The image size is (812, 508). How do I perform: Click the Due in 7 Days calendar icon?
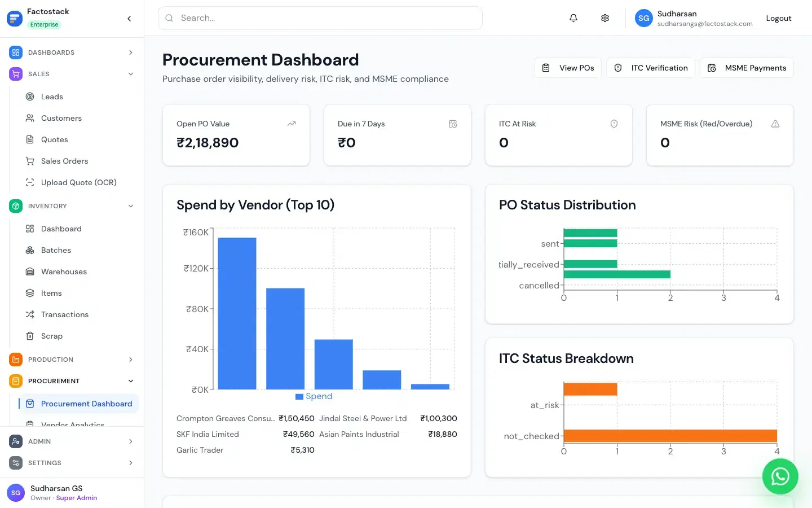[453, 124]
